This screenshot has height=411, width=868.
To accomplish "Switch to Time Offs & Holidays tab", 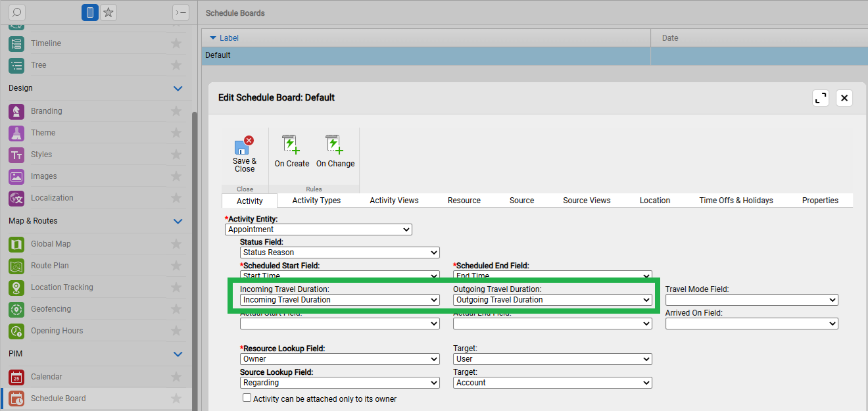I will (x=736, y=201).
